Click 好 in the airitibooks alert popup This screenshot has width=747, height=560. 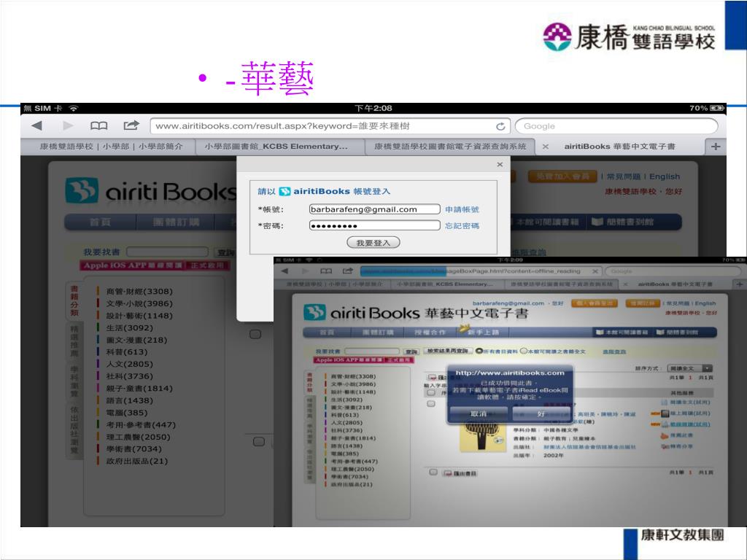[x=541, y=414]
